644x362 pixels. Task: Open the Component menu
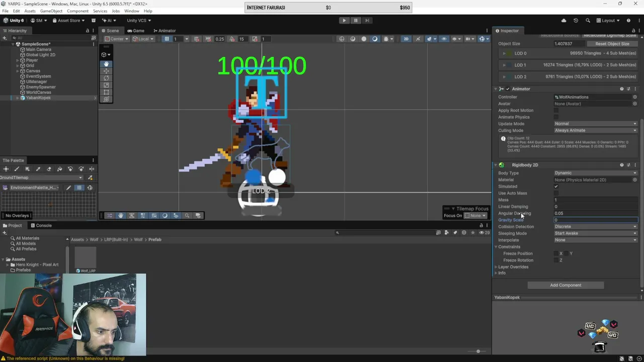point(77,11)
